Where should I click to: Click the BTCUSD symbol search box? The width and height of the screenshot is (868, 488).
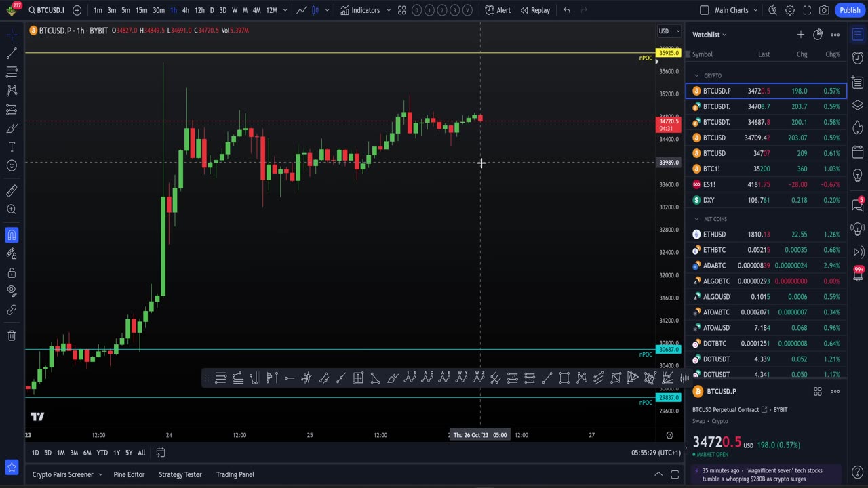point(45,10)
